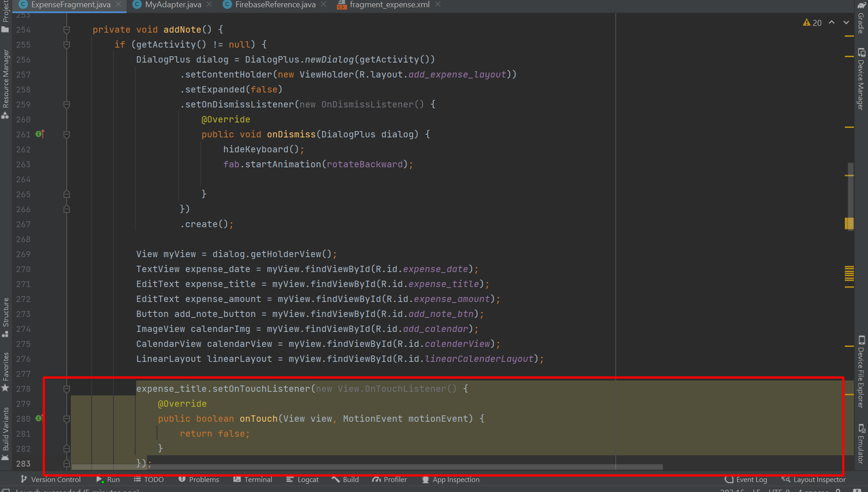Open the Problems tool window
Image resolution: width=868 pixels, height=492 pixels.
pos(199,479)
